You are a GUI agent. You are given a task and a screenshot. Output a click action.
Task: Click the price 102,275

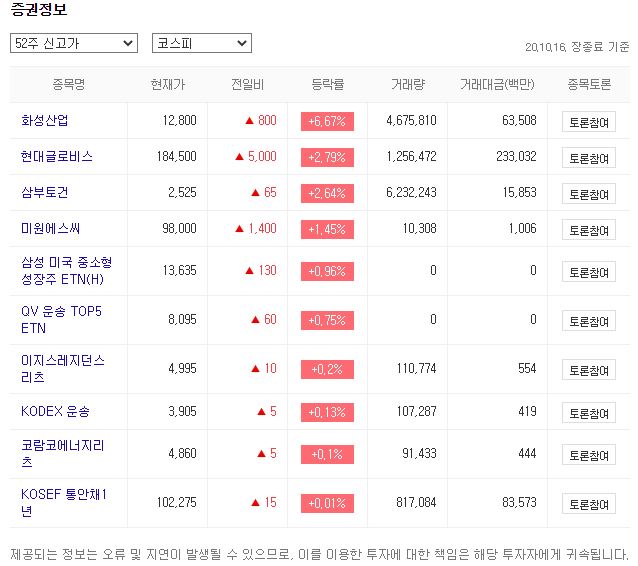(x=177, y=503)
